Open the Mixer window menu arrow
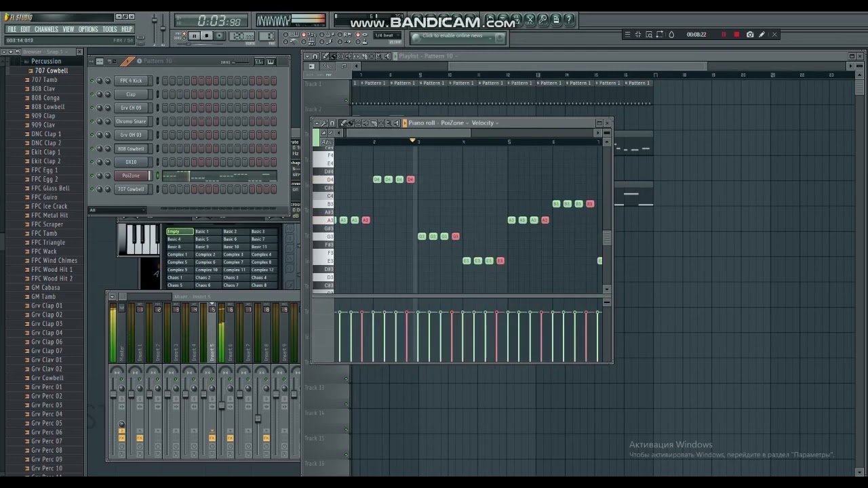868x488 pixels. (x=113, y=296)
